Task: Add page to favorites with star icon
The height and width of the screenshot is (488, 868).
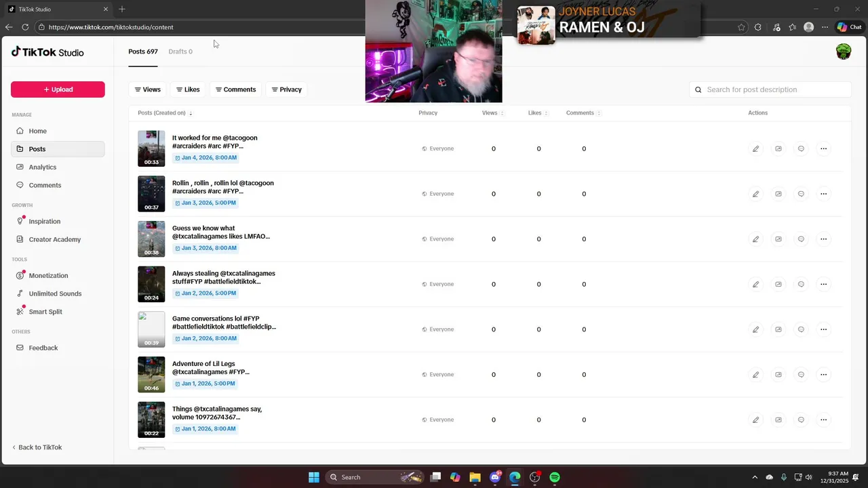Action: point(741,27)
